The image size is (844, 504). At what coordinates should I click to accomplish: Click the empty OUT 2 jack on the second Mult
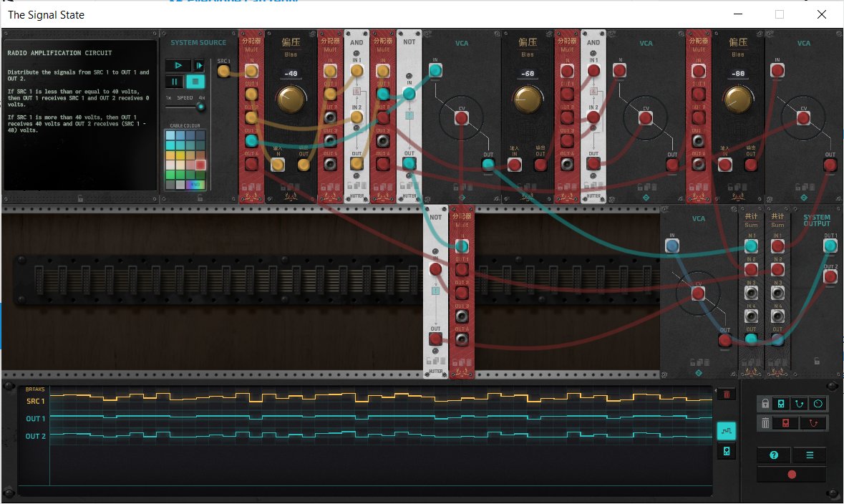pyautogui.click(x=330, y=117)
